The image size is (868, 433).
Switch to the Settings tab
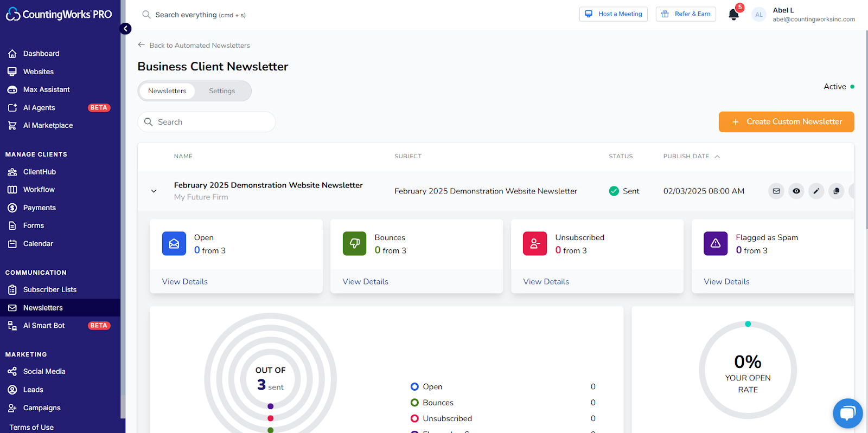point(222,91)
